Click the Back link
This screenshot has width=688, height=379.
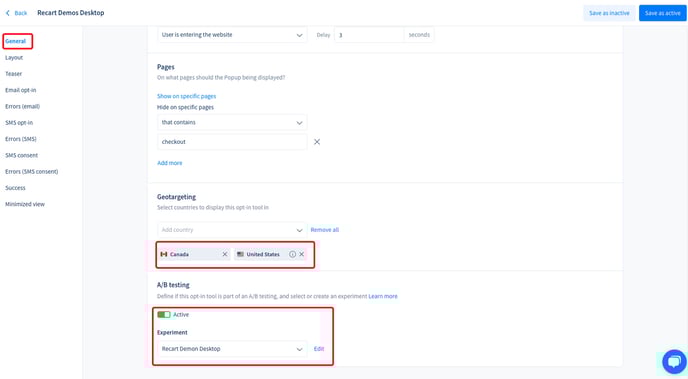click(x=21, y=13)
